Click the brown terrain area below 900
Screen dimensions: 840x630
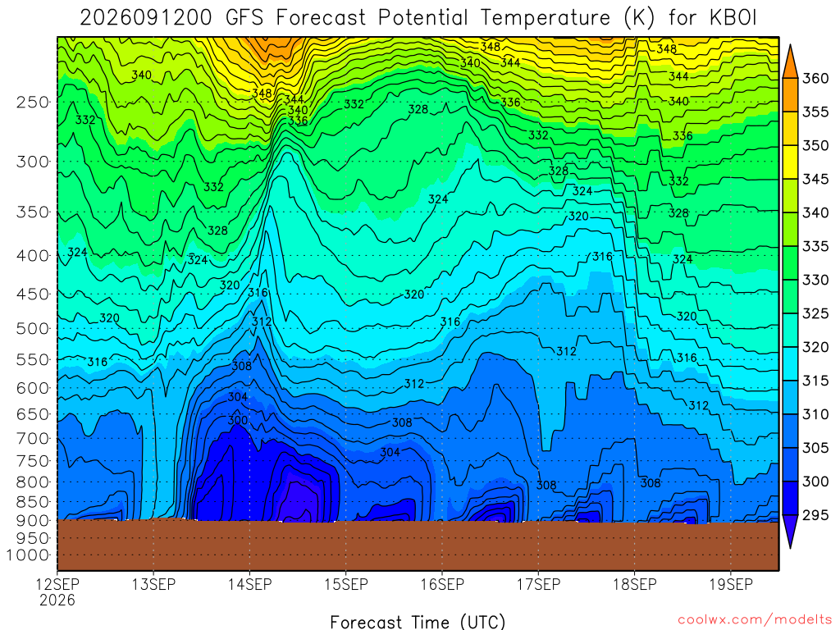[418, 546]
